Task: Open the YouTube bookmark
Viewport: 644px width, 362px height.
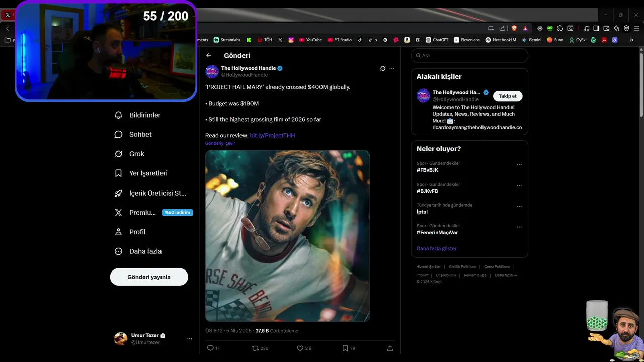Action: (310, 40)
